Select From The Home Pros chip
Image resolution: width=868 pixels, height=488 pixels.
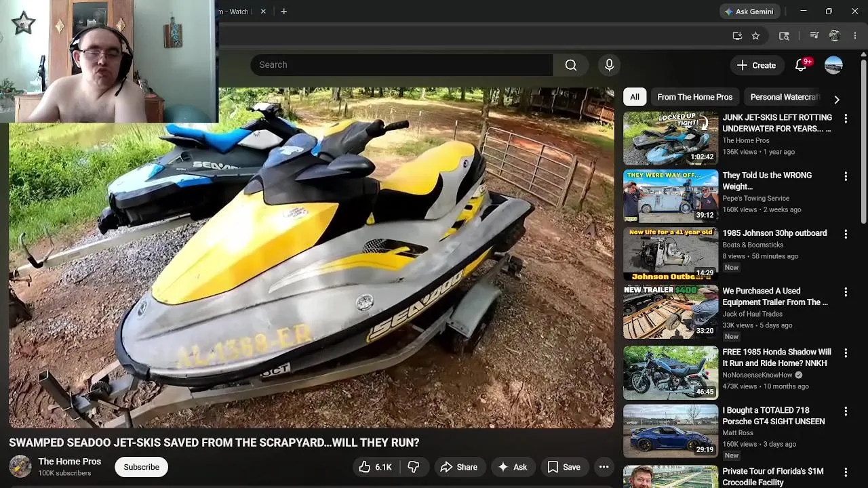(694, 97)
